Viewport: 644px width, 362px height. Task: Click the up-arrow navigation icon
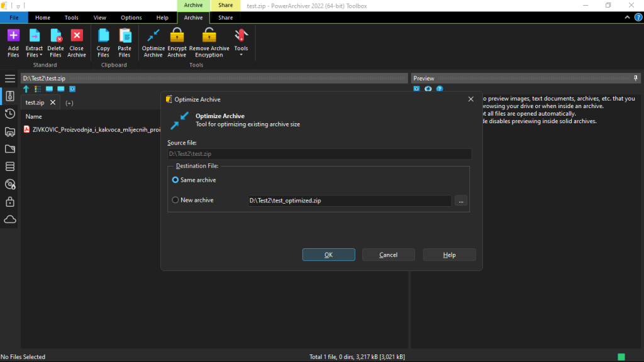click(x=26, y=89)
